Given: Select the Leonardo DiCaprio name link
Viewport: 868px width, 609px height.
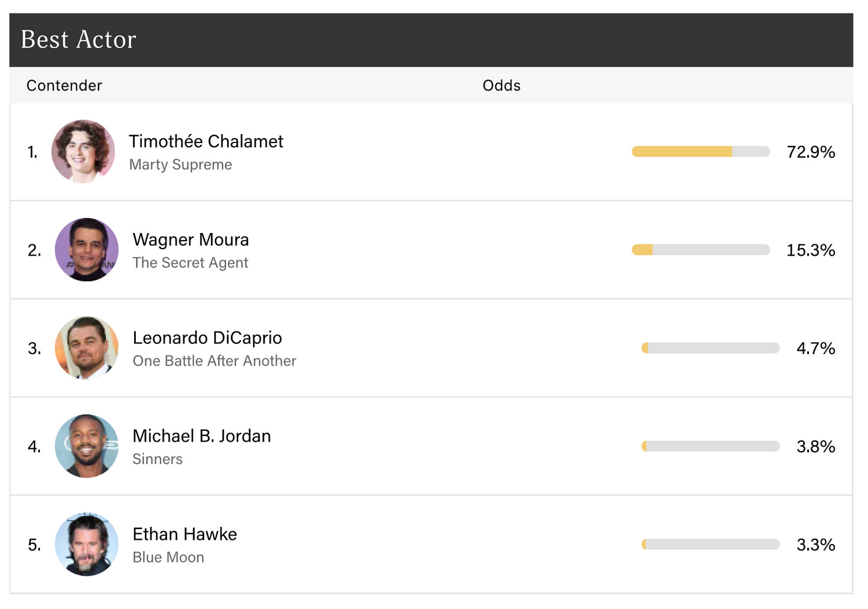Looking at the screenshot, I should [207, 338].
